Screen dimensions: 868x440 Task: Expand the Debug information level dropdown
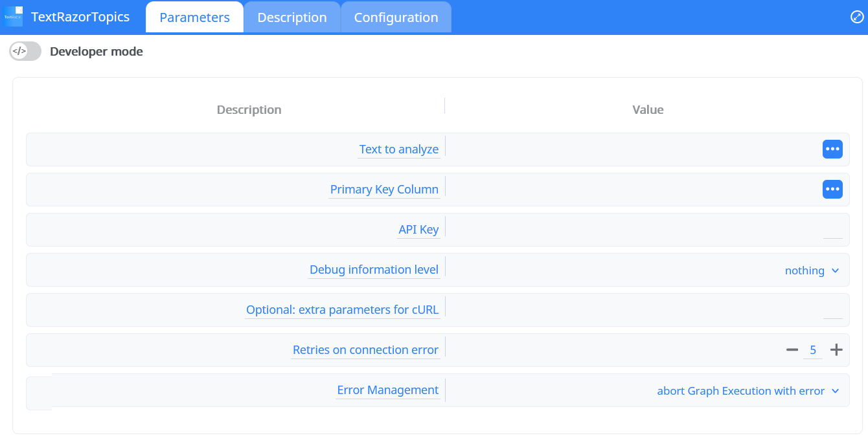click(x=812, y=270)
